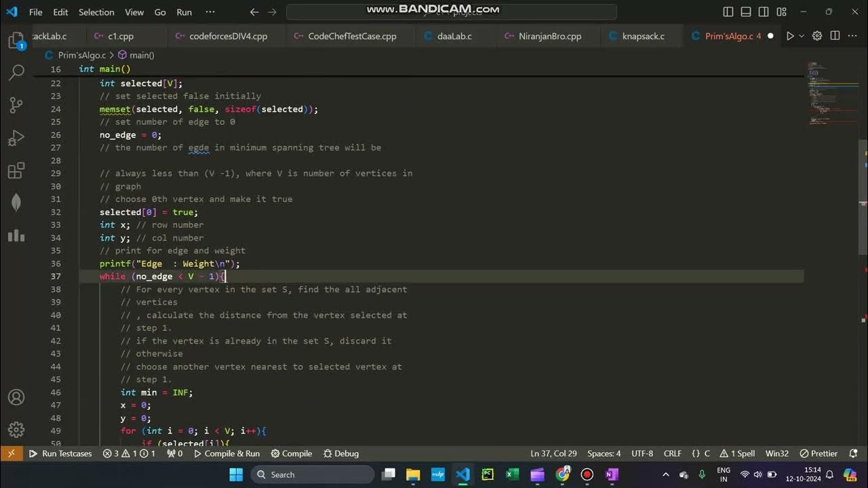Click the 1 Spell status item

click(738, 453)
